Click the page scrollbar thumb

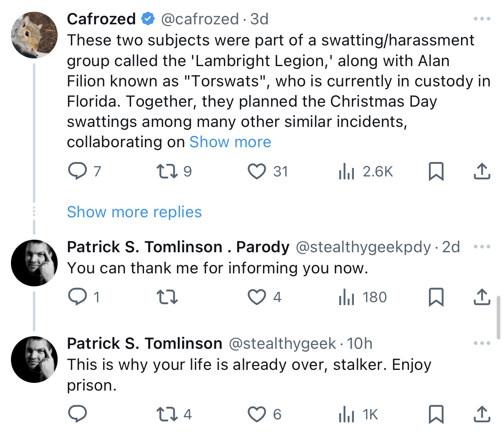pos(498,317)
